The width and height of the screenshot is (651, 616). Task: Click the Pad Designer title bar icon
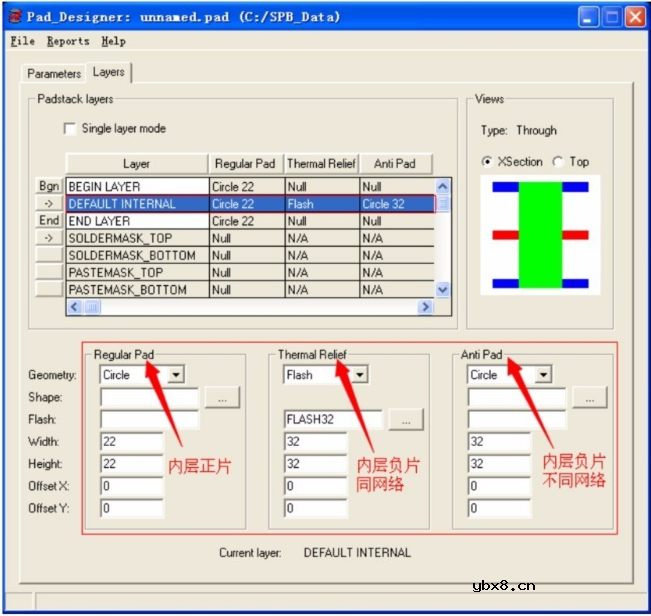15,17
